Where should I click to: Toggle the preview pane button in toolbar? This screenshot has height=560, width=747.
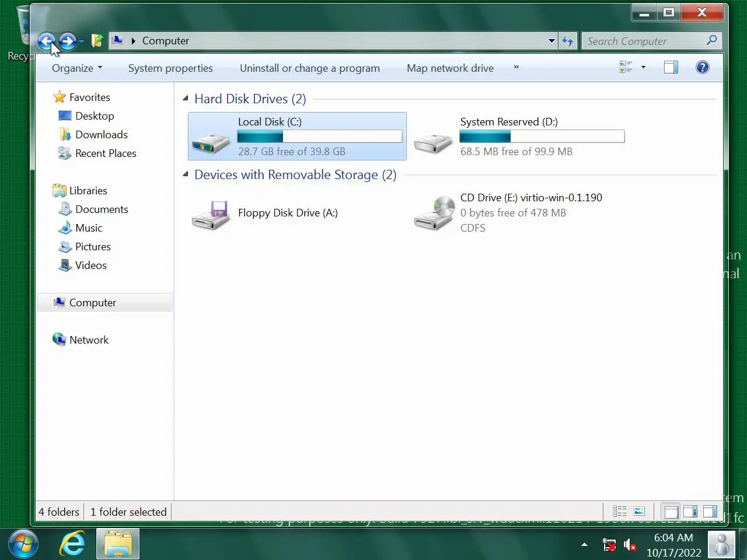671,67
